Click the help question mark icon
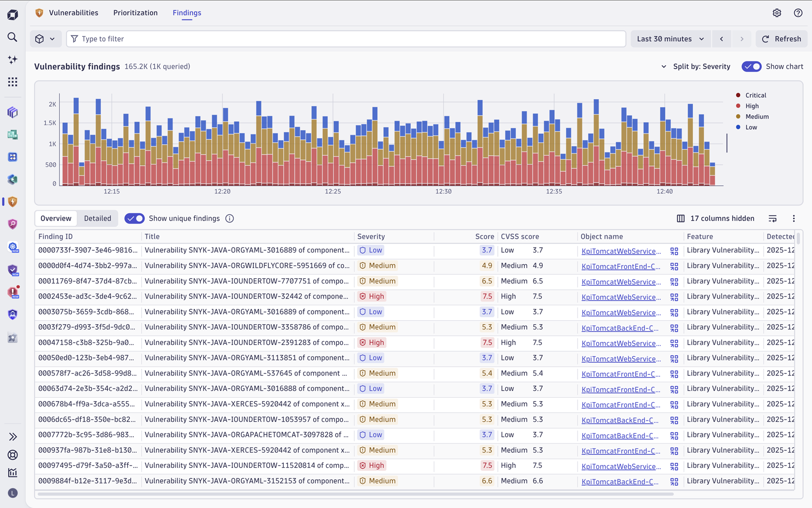Image resolution: width=812 pixels, height=508 pixels. click(x=798, y=13)
